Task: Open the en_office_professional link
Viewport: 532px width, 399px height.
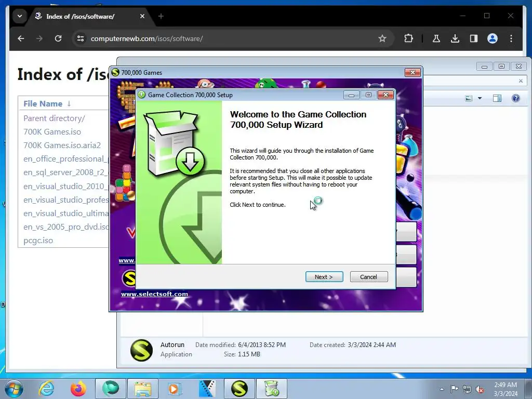Action: coord(66,159)
